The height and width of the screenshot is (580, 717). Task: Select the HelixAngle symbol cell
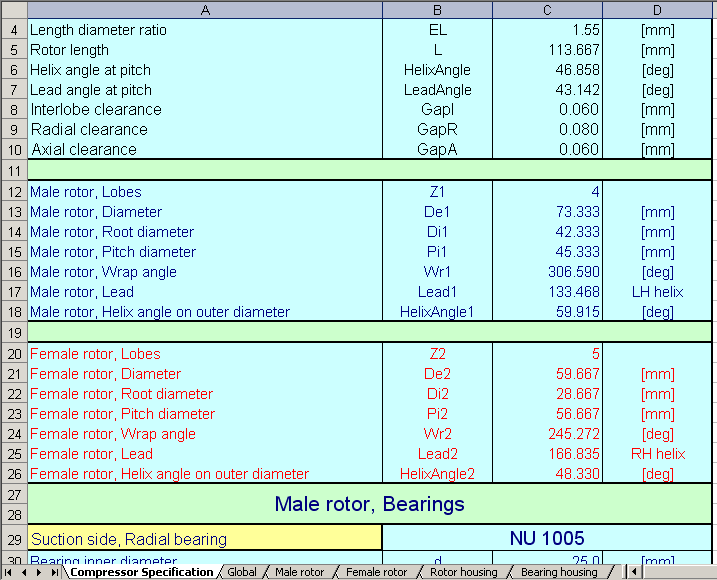coord(437,70)
